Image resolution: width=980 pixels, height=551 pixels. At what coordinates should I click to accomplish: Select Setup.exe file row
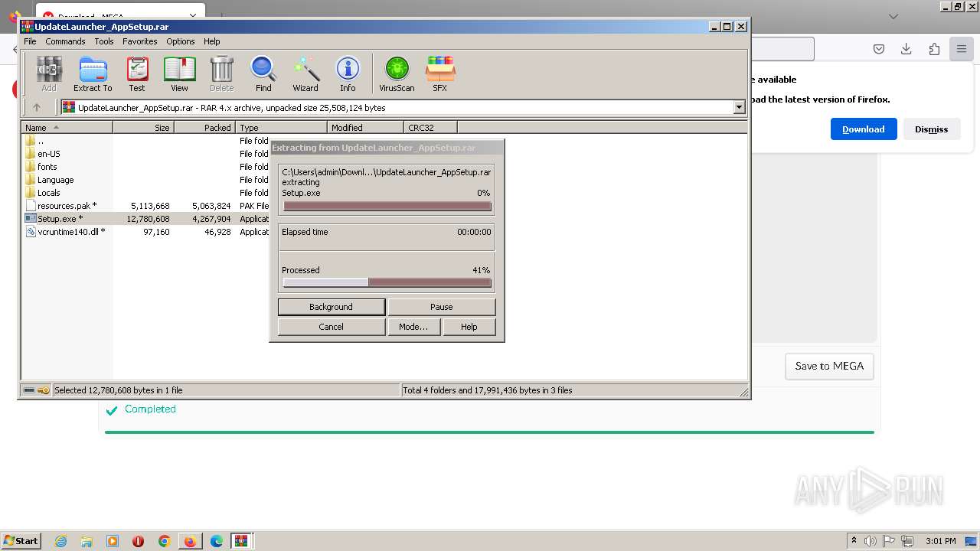pyautogui.click(x=145, y=219)
